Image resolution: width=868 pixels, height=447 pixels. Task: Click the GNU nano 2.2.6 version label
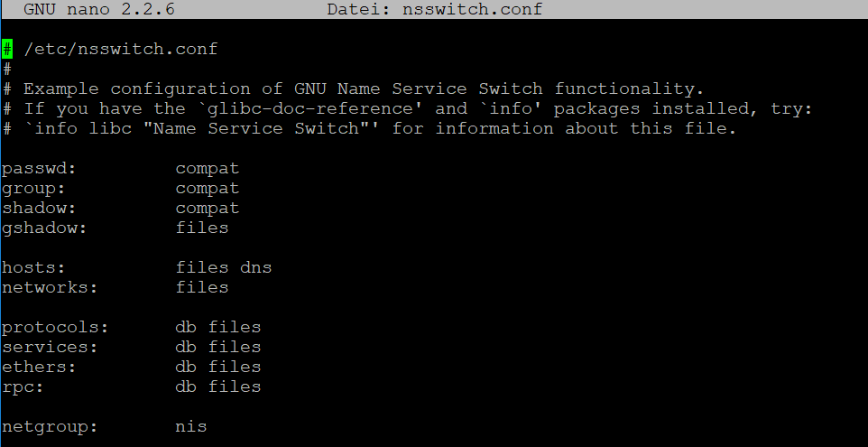pyautogui.click(x=99, y=9)
